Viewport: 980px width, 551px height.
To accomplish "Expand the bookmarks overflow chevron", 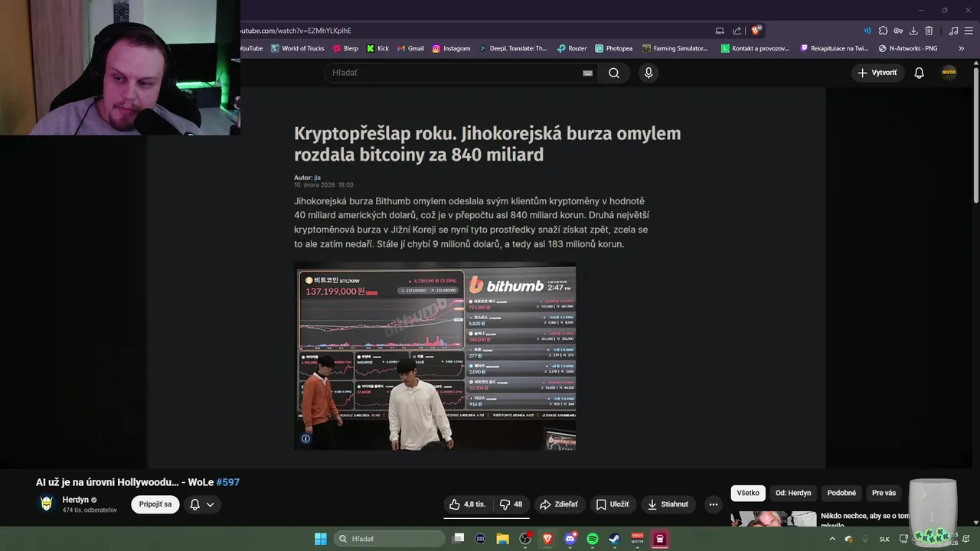I will [962, 48].
